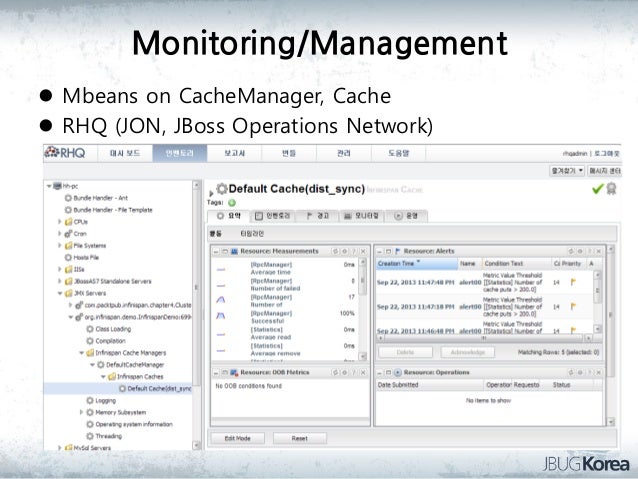The image size is (638, 479).
Task: Click the 로그아웃 logout link
Action: 607,153
